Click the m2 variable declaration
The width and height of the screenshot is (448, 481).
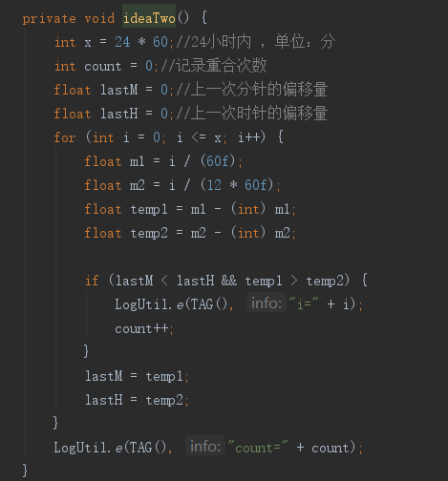coord(138,185)
